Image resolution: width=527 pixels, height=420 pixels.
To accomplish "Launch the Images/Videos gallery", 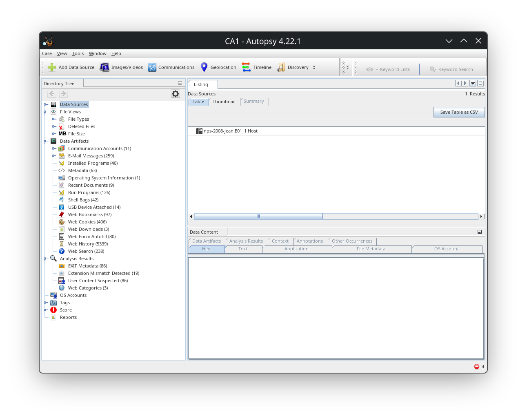I will pos(121,67).
